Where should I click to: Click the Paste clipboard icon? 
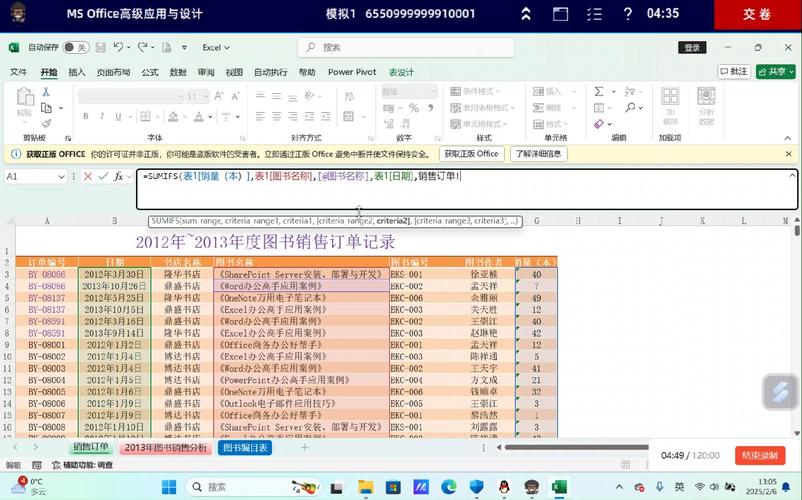pyautogui.click(x=25, y=97)
